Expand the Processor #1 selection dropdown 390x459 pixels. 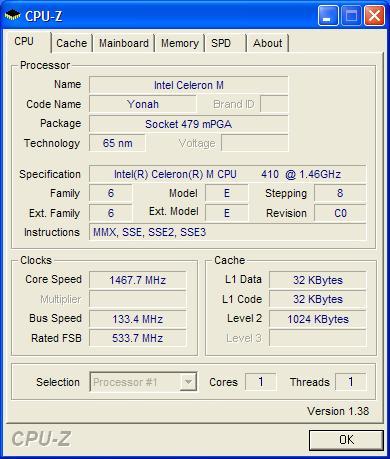point(188,382)
